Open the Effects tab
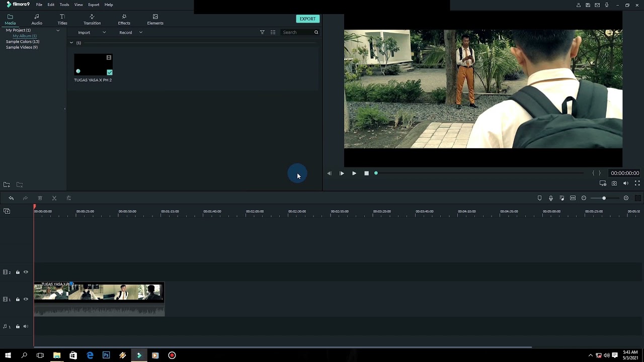This screenshot has height=362, width=644. click(x=124, y=20)
